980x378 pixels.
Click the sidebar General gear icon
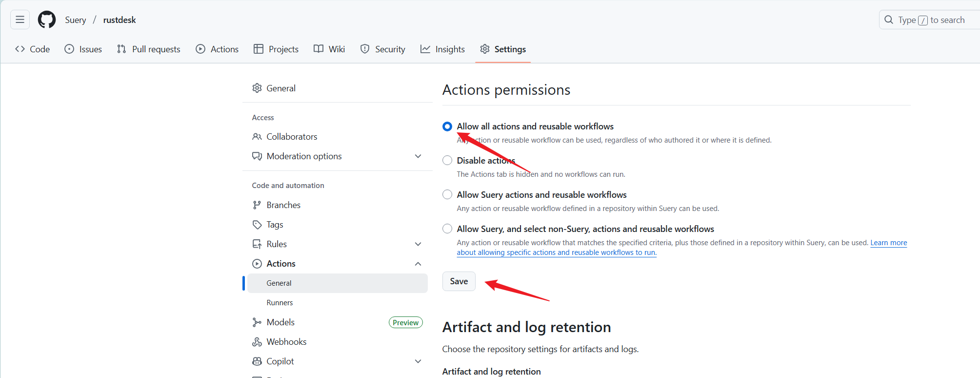click(257, 88)
